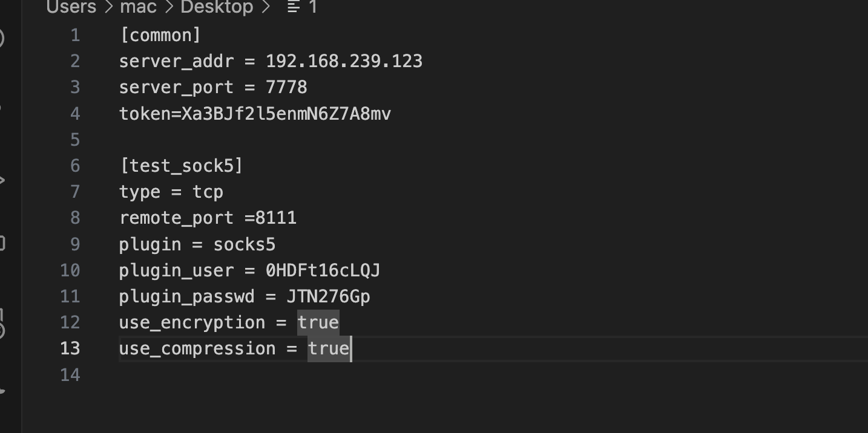Image resolution: width=868 pixels, height=433 pixels.
Task: Click the tcp type value
Action: 208,192
